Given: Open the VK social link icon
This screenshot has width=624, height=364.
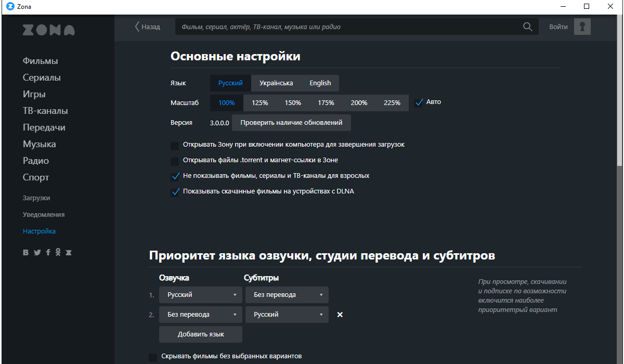Looking at the screenshot, I should click(26, 253).
